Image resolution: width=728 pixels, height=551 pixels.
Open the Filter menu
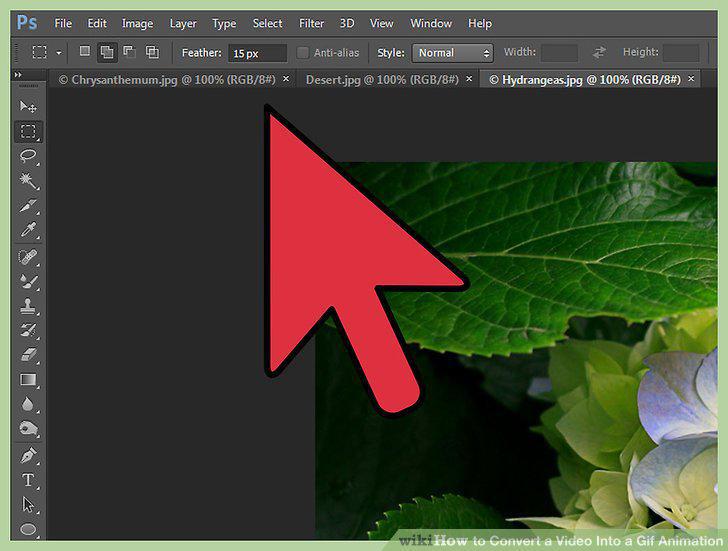[311, 23]
